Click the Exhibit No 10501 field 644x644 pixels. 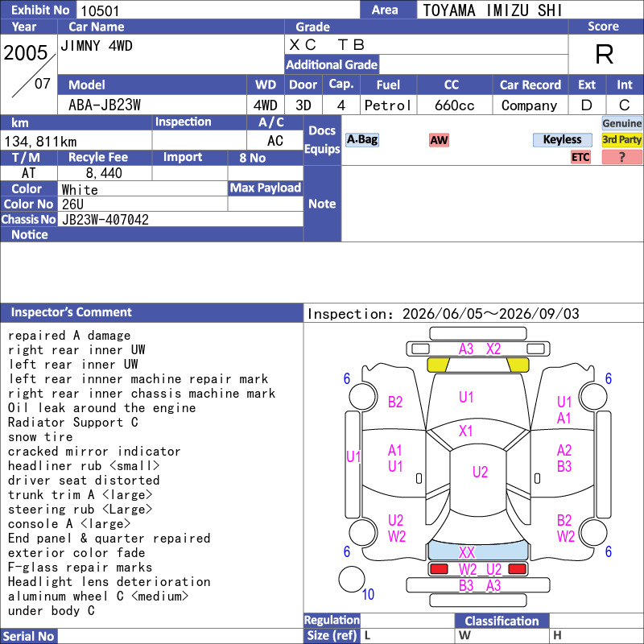point(217,10)
